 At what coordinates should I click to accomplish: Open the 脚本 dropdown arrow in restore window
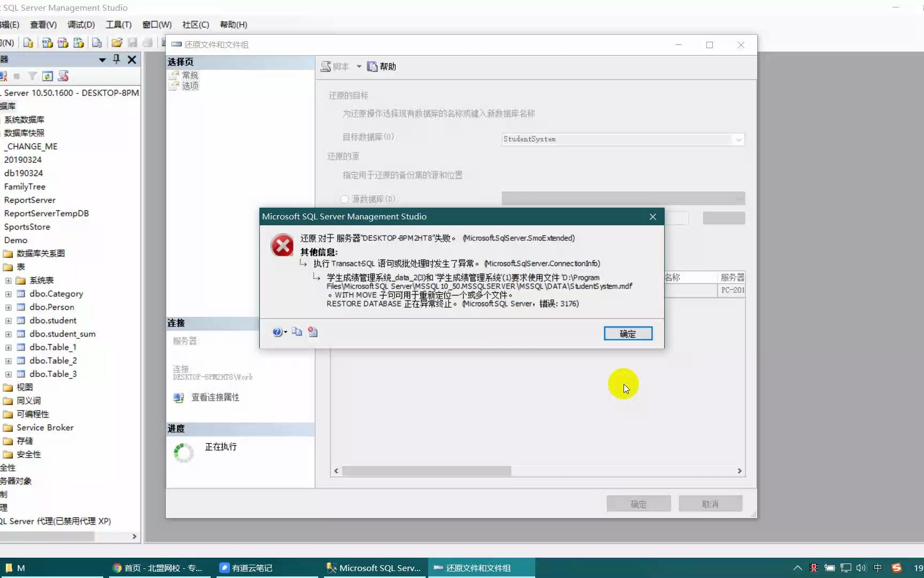(x=359, y=66)
